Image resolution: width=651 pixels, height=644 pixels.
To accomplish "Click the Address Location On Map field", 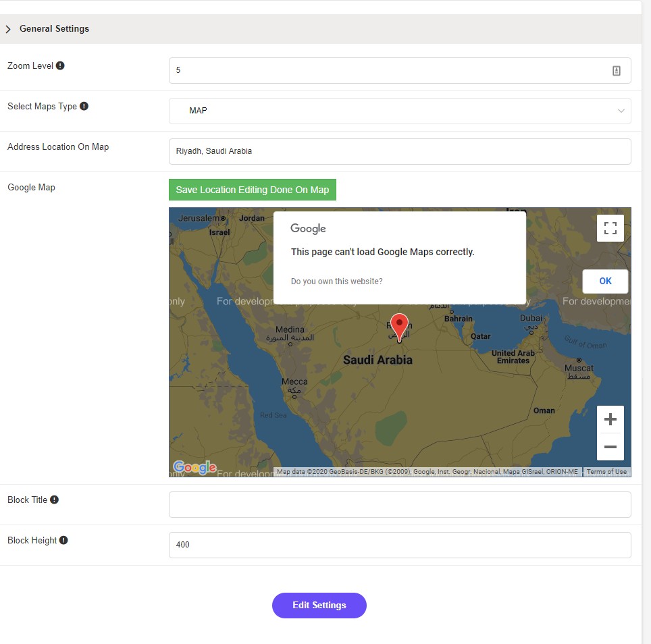I will coord(400,151).
